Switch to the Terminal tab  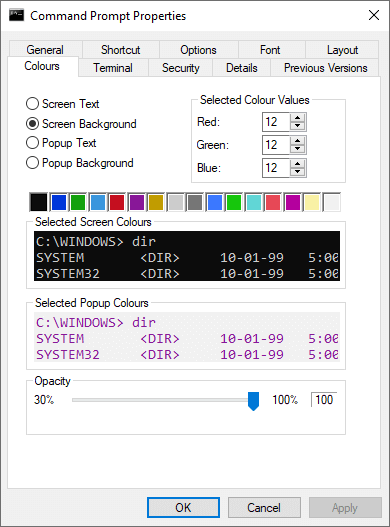click(x=113, y=68)
